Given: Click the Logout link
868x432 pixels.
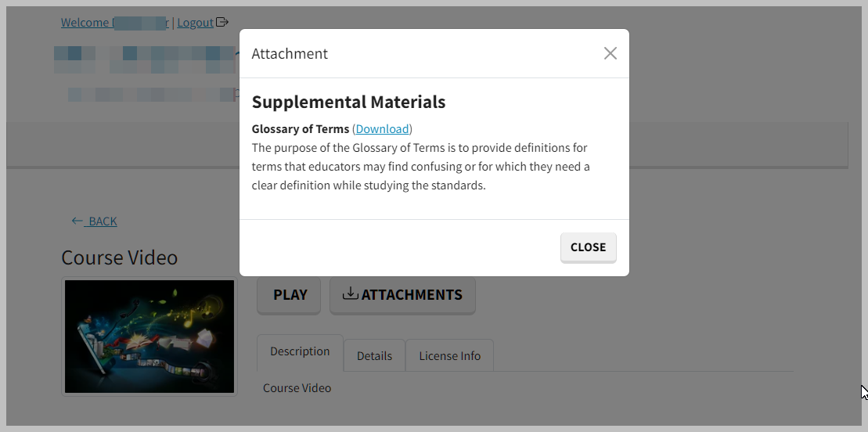Looking at the screenshot, I should 195,23.
